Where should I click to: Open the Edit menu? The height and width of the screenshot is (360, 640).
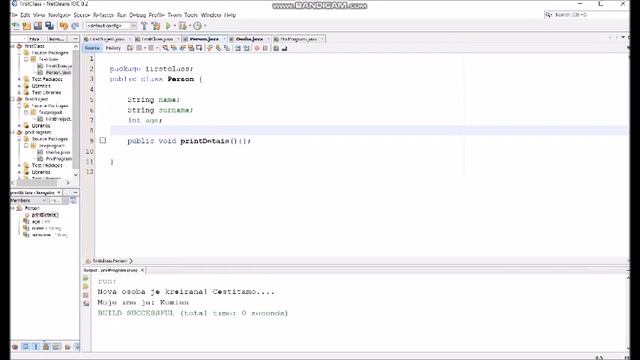coord(25,15)
